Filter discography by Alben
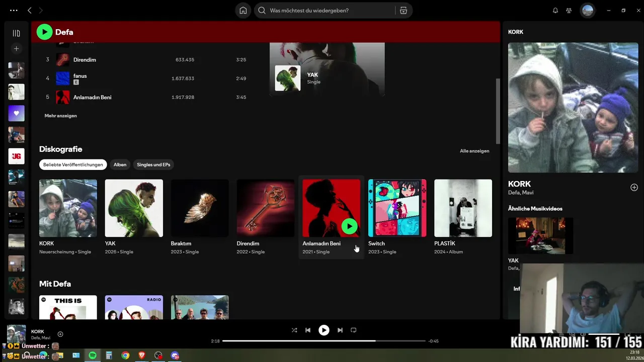Screen dimensions: 644x362 [x=120, y=164]
